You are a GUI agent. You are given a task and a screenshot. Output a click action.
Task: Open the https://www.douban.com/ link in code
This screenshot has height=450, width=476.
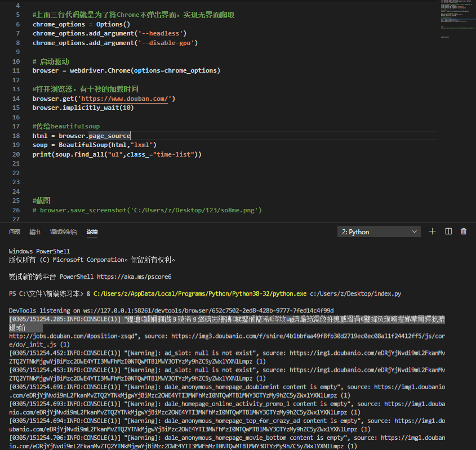(124, 99)
